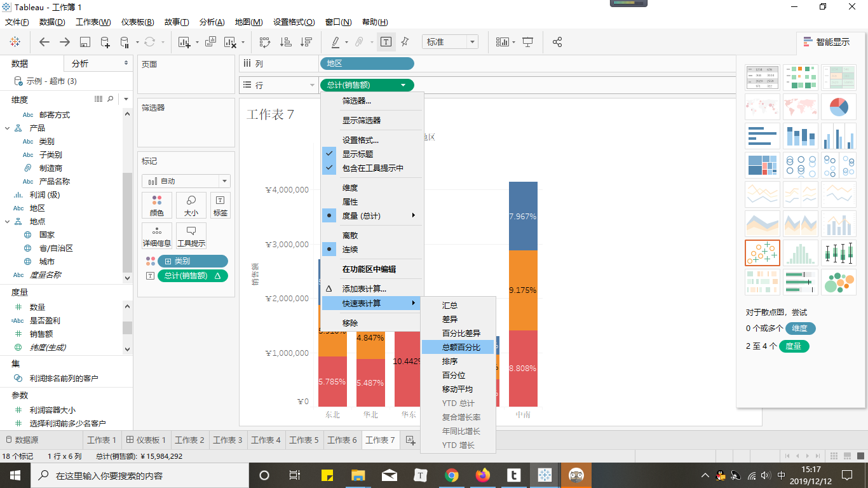This screenshot has height=488, width=868.
Task: Click 筛选器... in the context menu
Action: pyautogui.click(x=372, y=100)
